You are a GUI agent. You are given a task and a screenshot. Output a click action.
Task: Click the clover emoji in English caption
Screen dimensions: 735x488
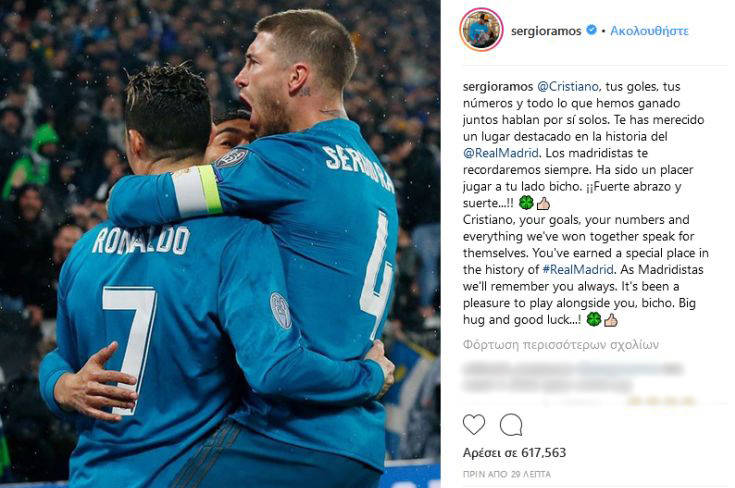[594, 320]
